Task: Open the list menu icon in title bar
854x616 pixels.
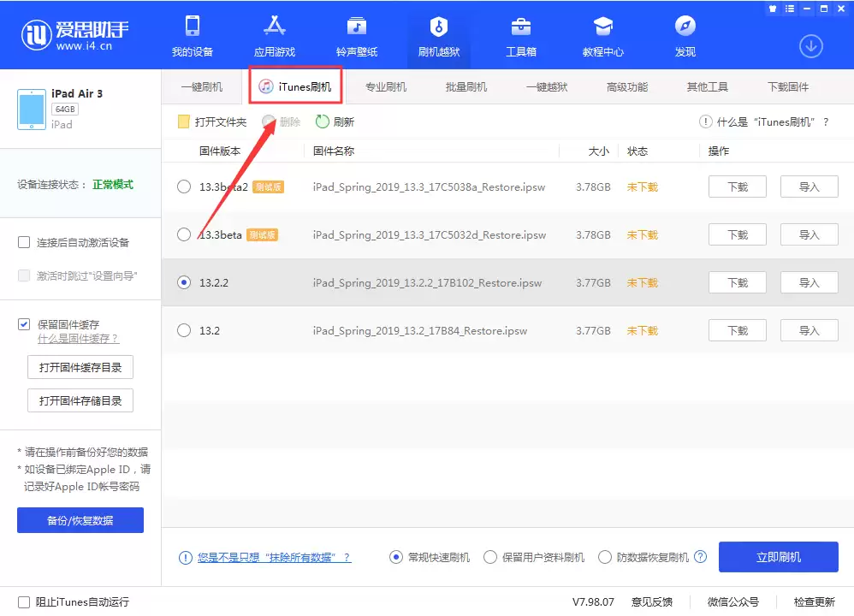Action: point(790,9)
